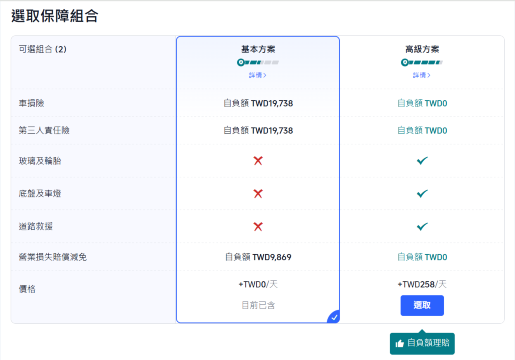Open 詳情 link under 高級方案
Screen dimensions: 515x360
click(421, 75)
